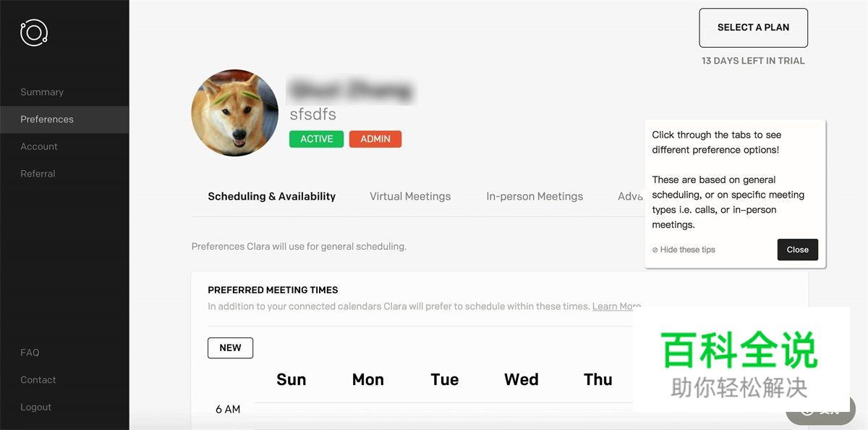Screen dimensions: 868x430
Task: Click Contact in the sidebar
Action: 38,380
